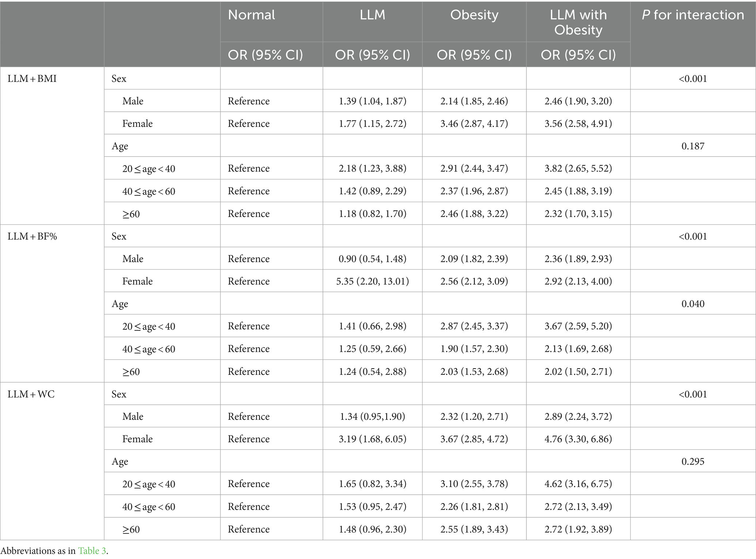This screenshot has width=756, height=559.
Task: Select the 'LLM + BMI' row label
Action: [x=32, y=79]
